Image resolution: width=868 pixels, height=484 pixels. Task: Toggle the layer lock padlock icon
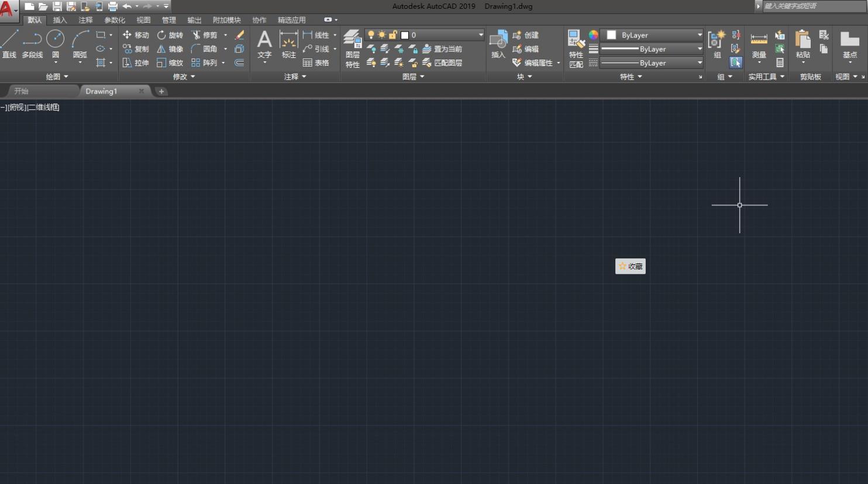point(392,35)
